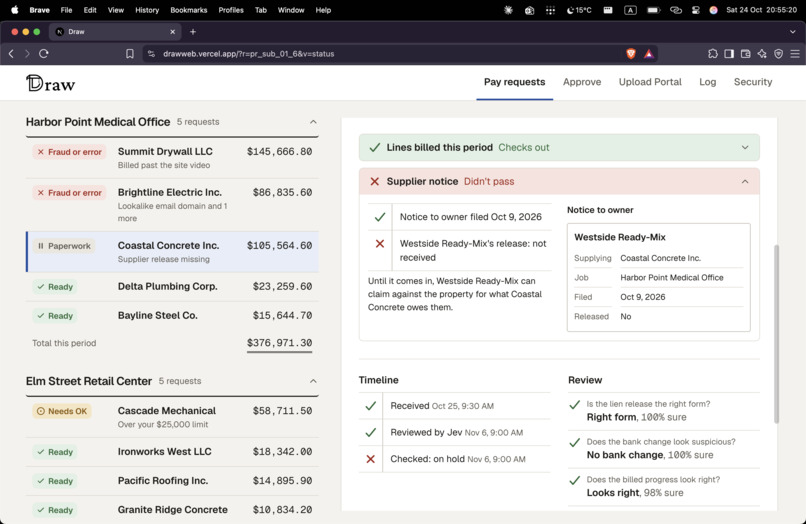Open the Brave Shields icon
Viewport: 806px width, 524px height.
pos(631,53)
